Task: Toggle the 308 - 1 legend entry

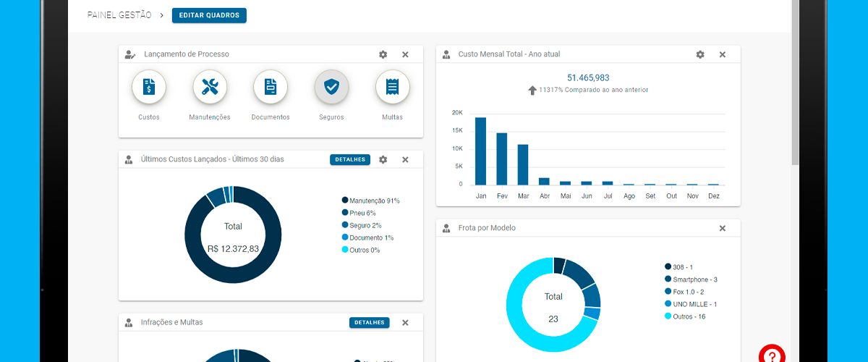Action: coord(678,267)
